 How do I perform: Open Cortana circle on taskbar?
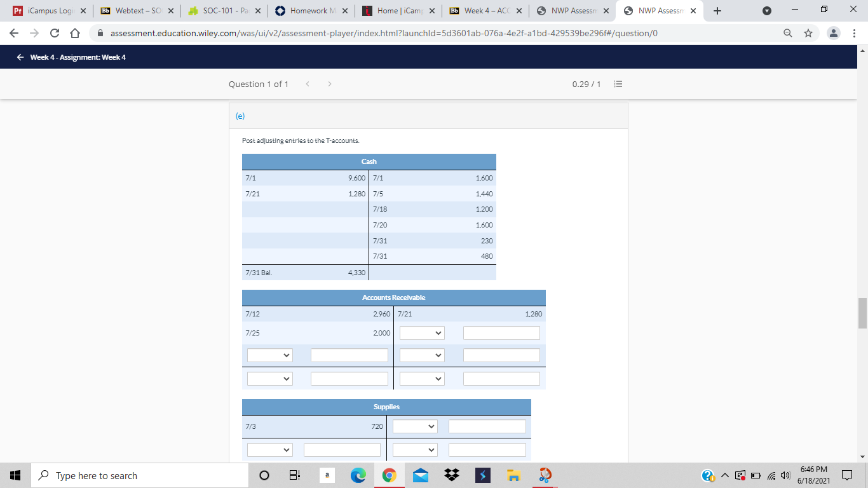click(x=265, y=476)
